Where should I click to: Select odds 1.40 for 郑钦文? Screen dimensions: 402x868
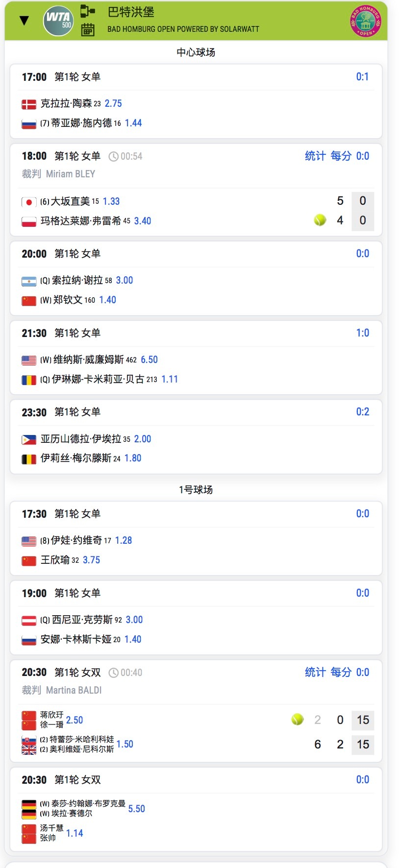click(108, 300)
